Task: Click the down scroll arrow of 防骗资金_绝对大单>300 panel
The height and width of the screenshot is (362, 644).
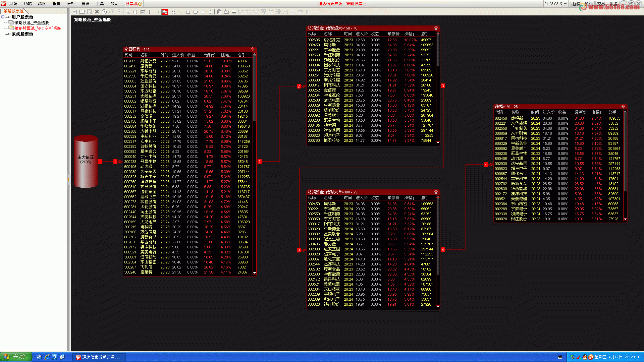Action: [x=438, y=306]
